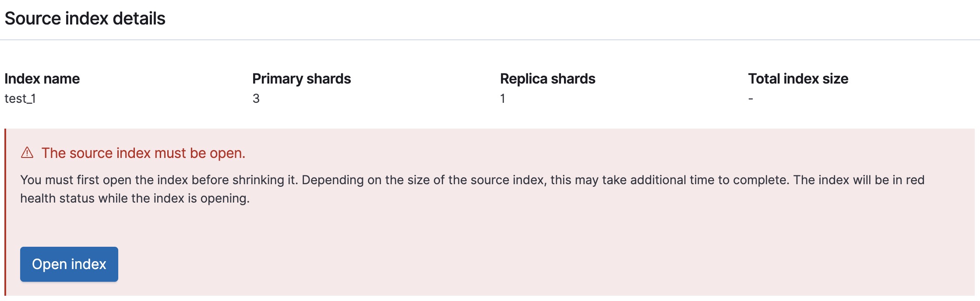
Task: Click the Replica shards label
Action: click(x=548, y=79)
